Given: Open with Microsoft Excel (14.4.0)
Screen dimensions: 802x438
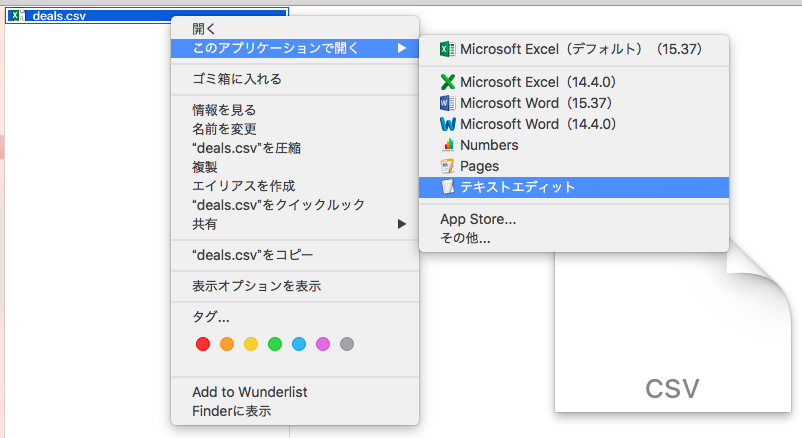Looking at the screenshot, I should (x=574, y=82).
